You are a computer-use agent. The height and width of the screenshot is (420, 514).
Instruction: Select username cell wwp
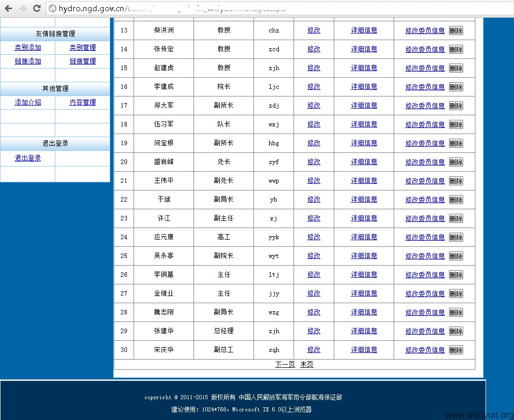(x=274, y=181)
